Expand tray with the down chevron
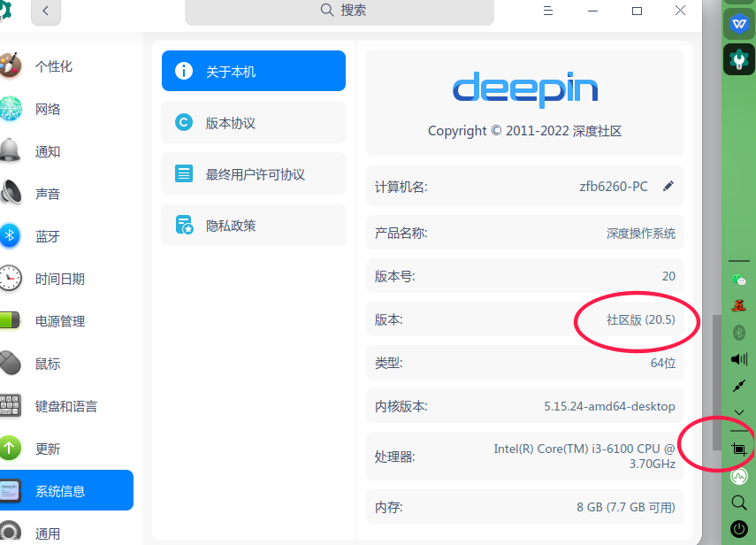 pos(738,412)
